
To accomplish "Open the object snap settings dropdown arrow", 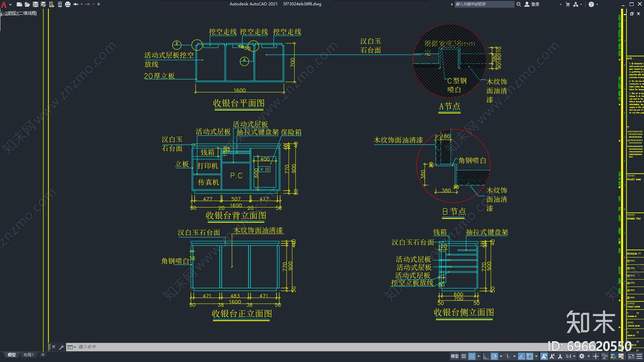I will pos(536,356).
